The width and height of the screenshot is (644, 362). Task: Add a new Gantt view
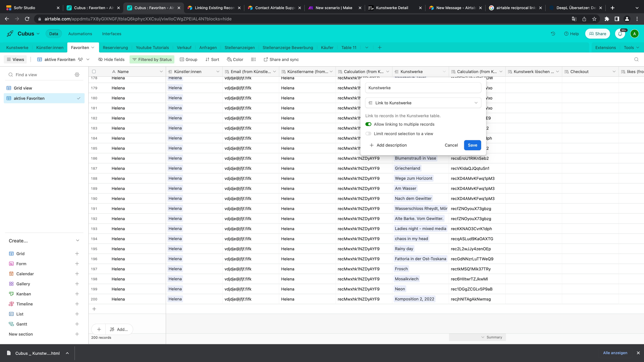(x=77, y=324)
